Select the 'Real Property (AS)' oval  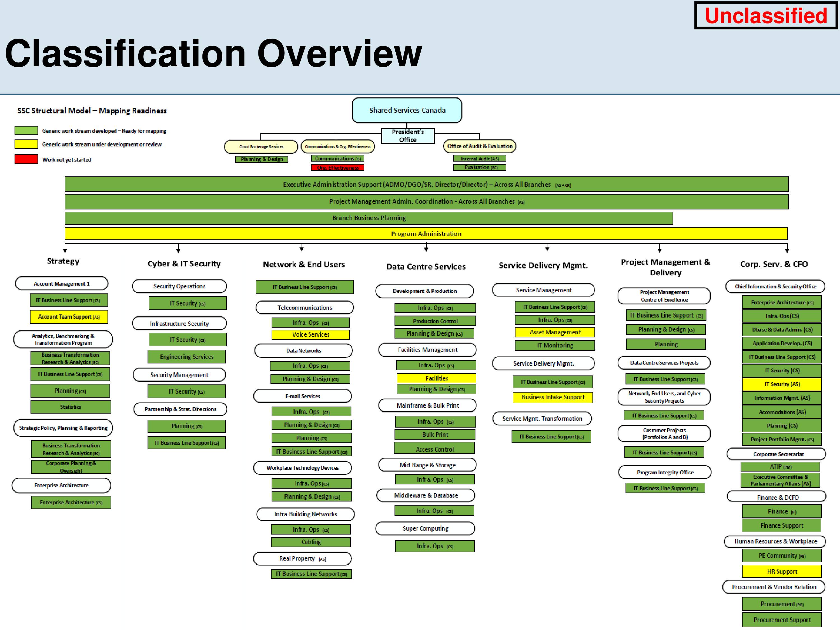(302, 559)
